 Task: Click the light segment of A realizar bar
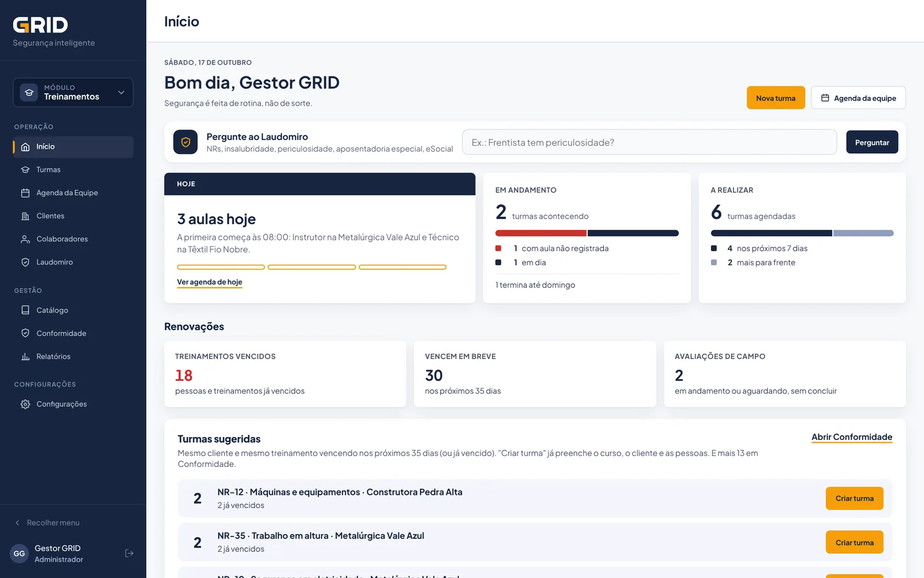point(863,234)
